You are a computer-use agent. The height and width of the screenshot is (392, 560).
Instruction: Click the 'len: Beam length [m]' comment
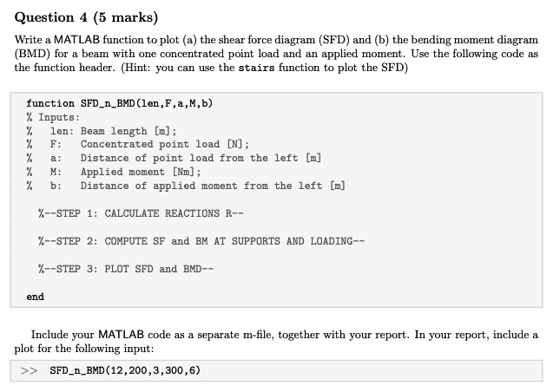(113, 131)
